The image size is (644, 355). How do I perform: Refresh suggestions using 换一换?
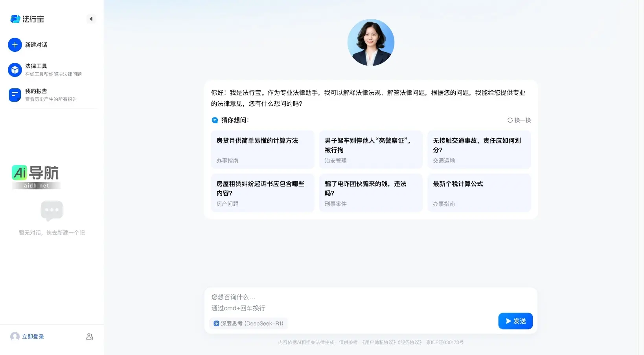pyautogui.click(x=519, y=120)
